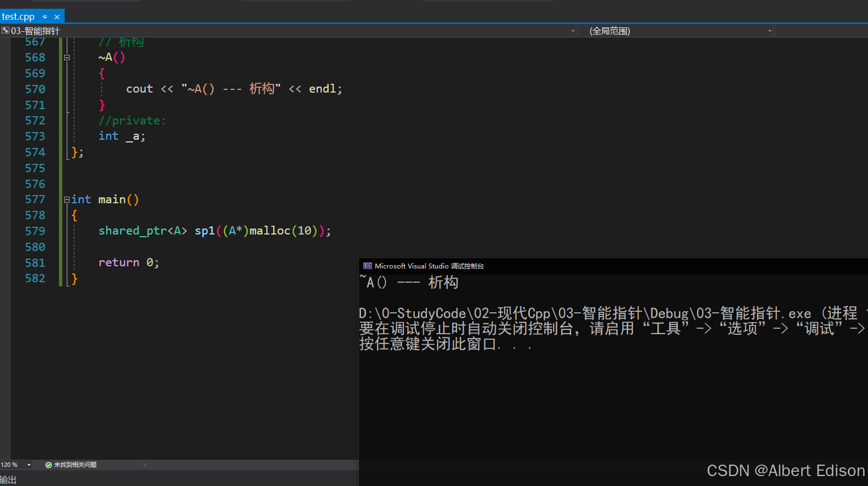Click on shared_ptr<A> in line 579
Image resolution: width=868 pixels, height=486 pixels.
click(x=142, y=231)
